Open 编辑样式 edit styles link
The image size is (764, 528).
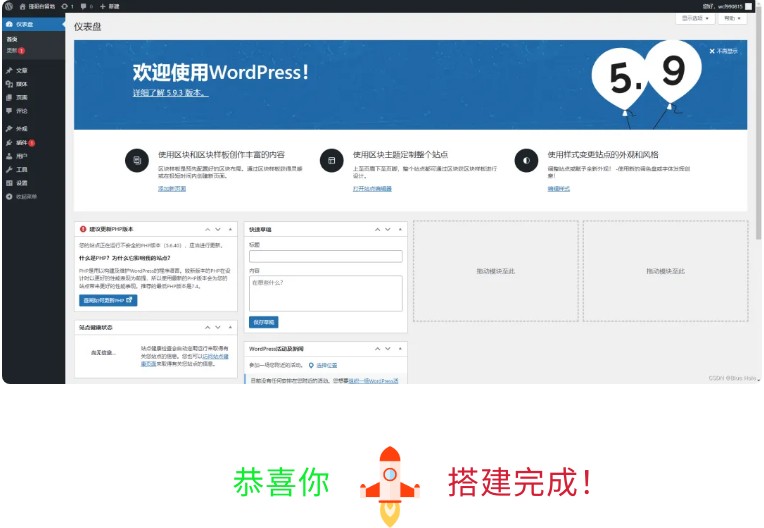558,189
